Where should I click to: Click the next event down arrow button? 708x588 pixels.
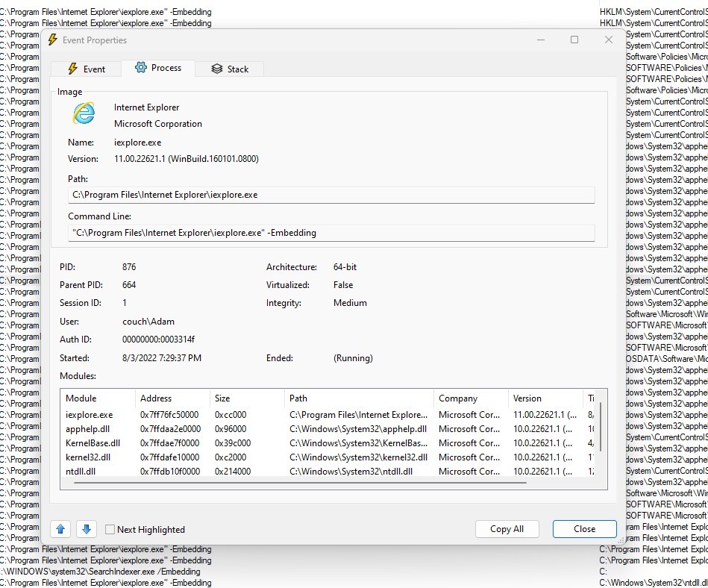[87, 529]
